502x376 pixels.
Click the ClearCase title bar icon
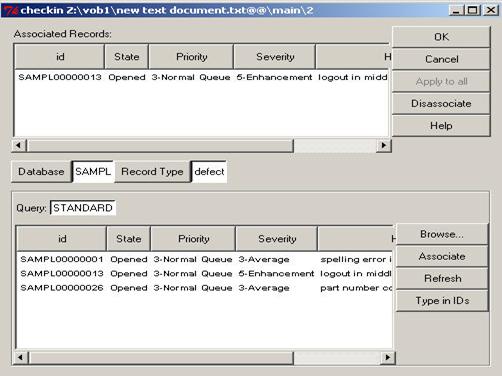[11, 10]
